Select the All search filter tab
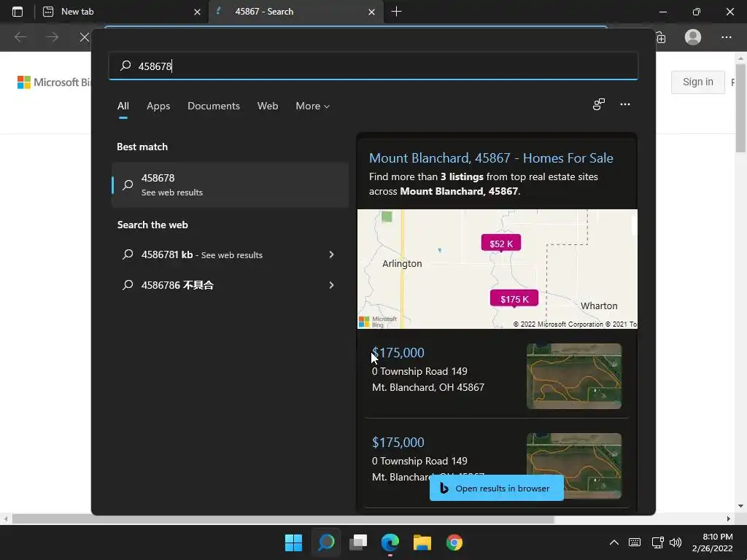The height and width of the screenshot is (560, 747). pyautogui.click(x=123, y=106)
